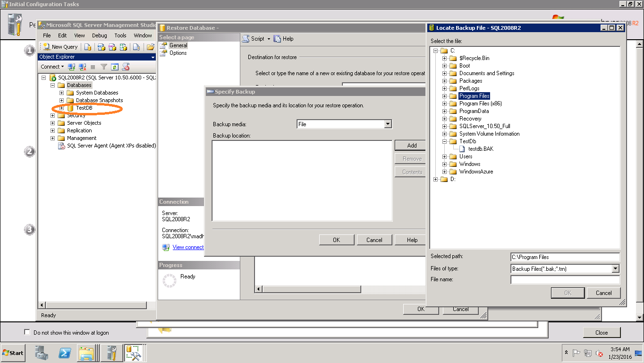Open the Edit menu

tap(62, 35)
